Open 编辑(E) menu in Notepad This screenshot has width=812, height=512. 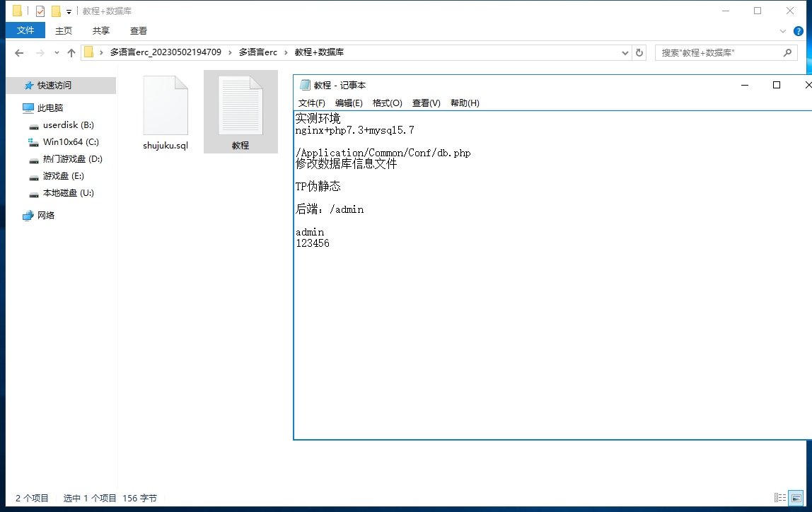click(x=349, y=103)
